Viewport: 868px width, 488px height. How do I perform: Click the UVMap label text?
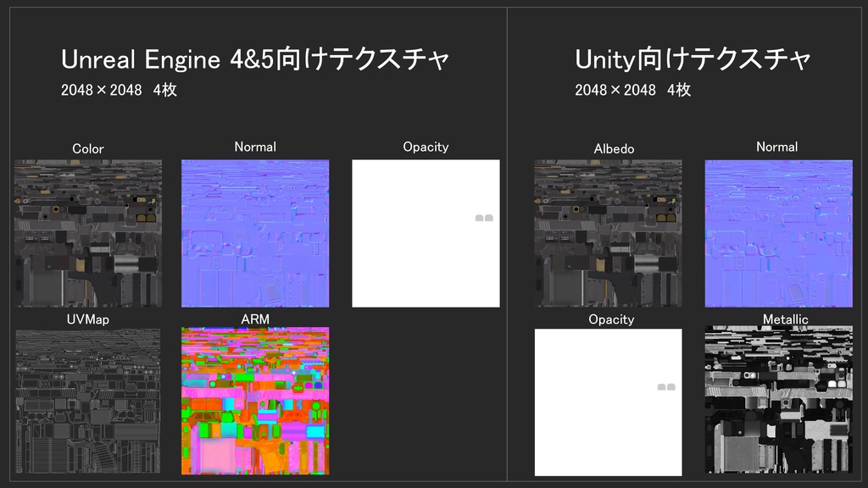pos(88,319)
